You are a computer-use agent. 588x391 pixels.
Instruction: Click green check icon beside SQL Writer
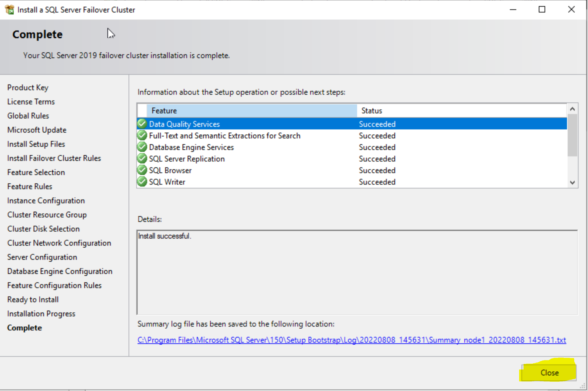click(142, 181)
